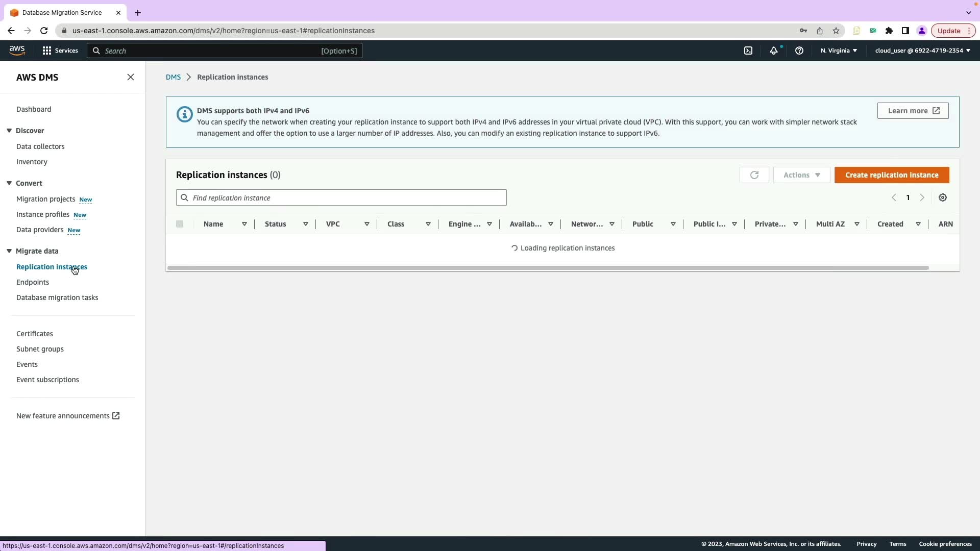Open browser extensions puzzle icon
Screen dimensions: 980x551
[889, 31]
